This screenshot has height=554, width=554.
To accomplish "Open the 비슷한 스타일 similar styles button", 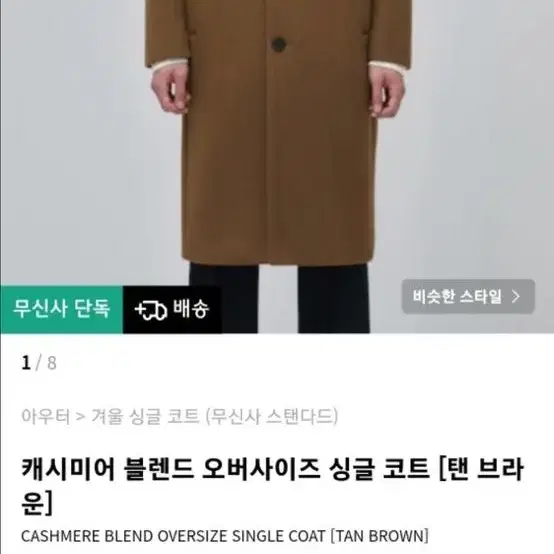I will pos(468,296).
